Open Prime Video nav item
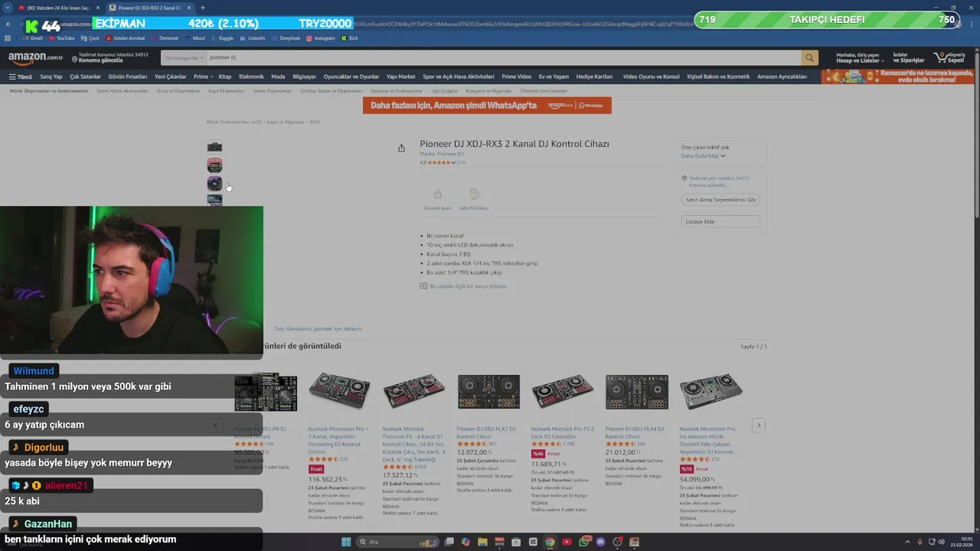Screen dimensions: 980x551 pos(516,77)
